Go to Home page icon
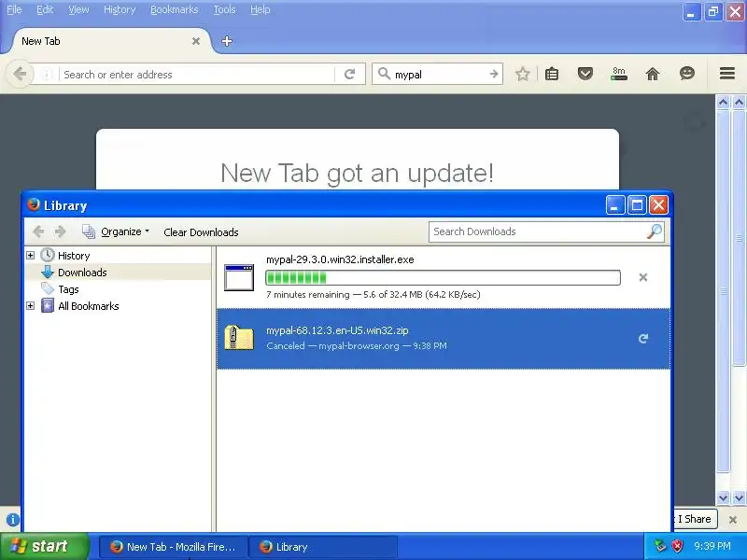 coord(653,74)
